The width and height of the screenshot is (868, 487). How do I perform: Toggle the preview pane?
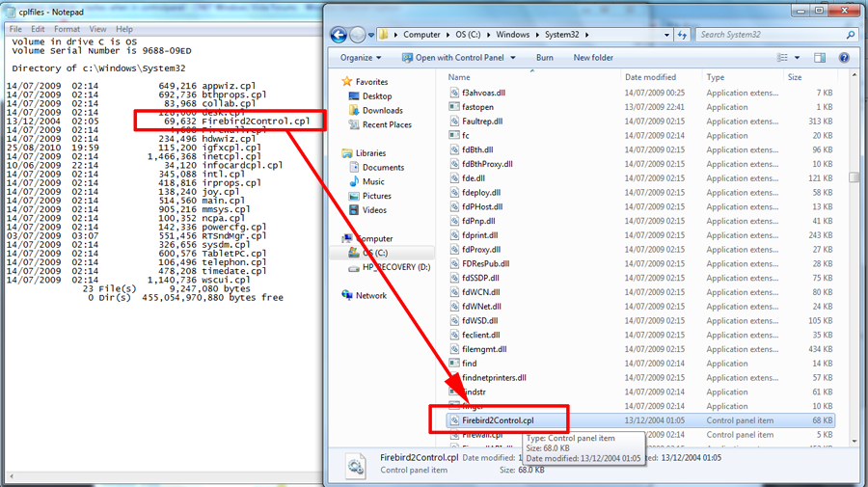(x=819, y=58)
